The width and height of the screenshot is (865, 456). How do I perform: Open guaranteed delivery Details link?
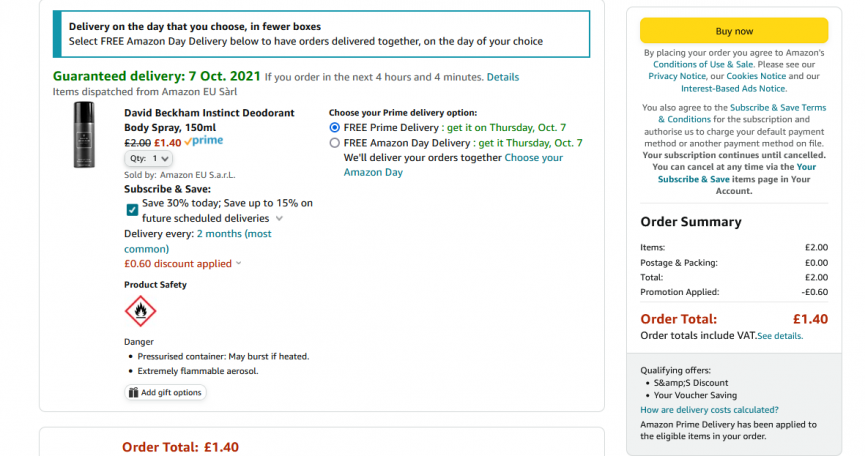pyautogui.click(x=503, y=77)
